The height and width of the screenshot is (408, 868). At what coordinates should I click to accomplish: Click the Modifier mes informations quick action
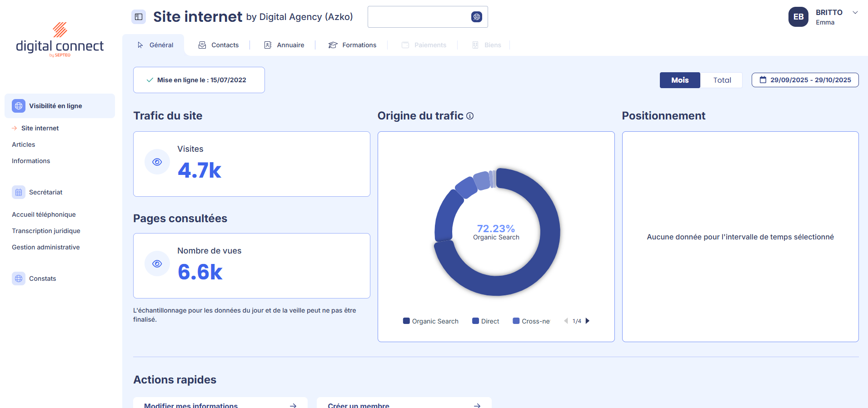coord(220,404)
